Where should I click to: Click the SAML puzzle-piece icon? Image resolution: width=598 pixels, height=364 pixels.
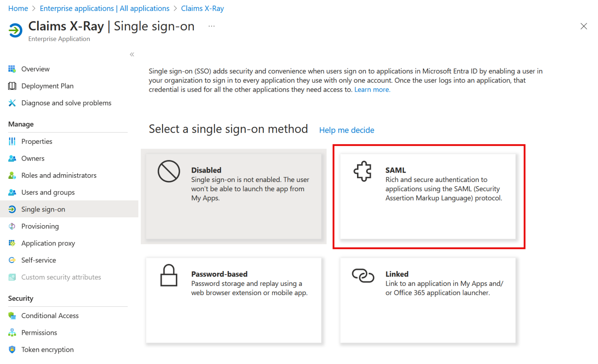(363, 171)
